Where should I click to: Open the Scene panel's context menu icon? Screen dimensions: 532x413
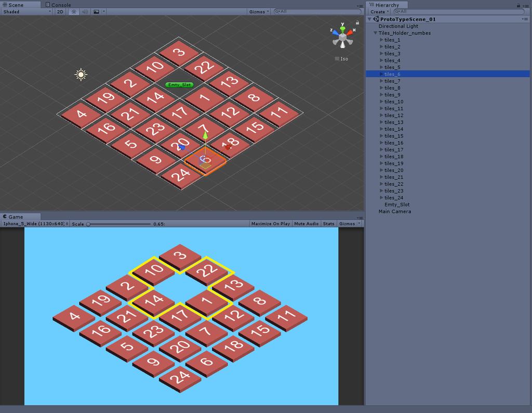click(360, 6)
